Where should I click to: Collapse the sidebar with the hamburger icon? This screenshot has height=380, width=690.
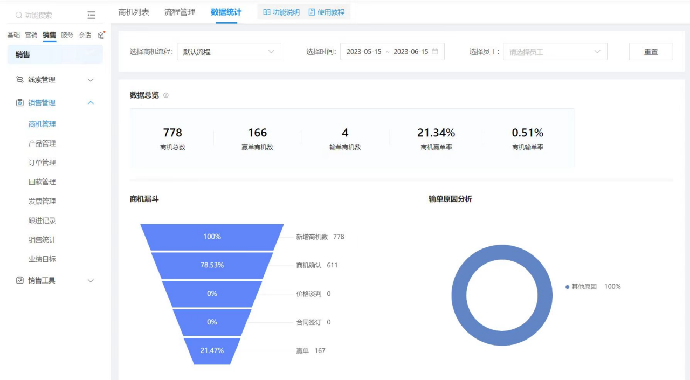[x=91, y=15]
